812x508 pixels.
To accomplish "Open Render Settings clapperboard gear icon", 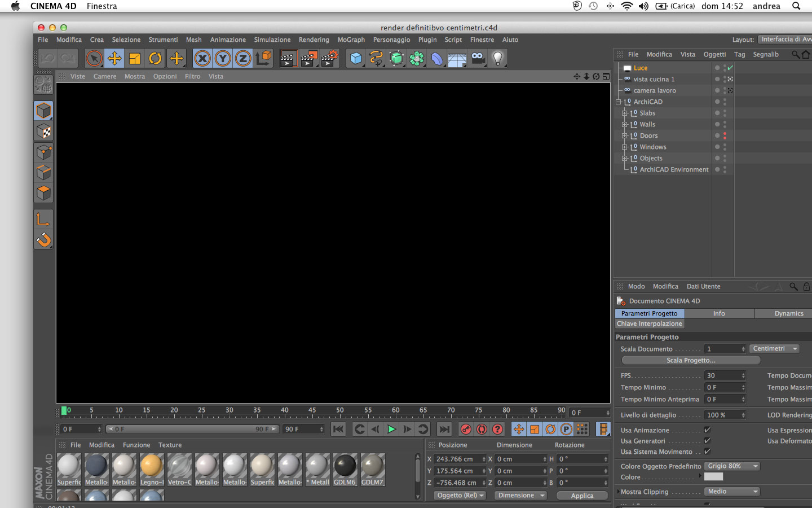I will pos(330,58).
